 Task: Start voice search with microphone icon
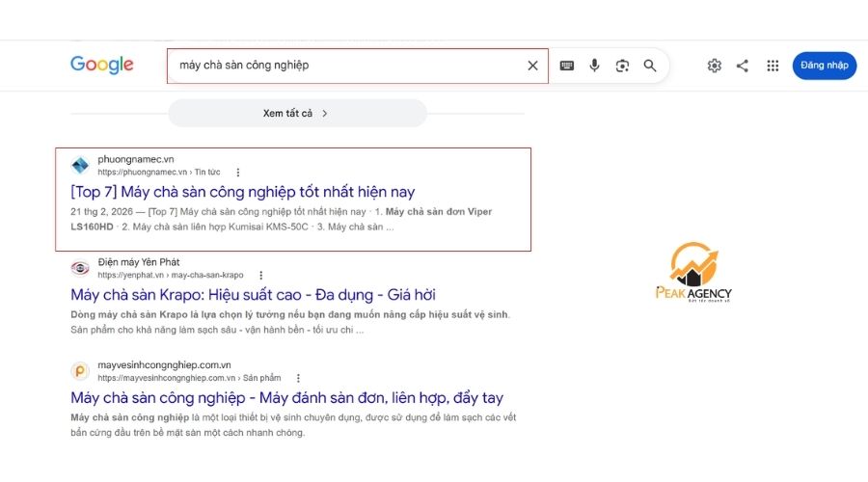[594, 66]
